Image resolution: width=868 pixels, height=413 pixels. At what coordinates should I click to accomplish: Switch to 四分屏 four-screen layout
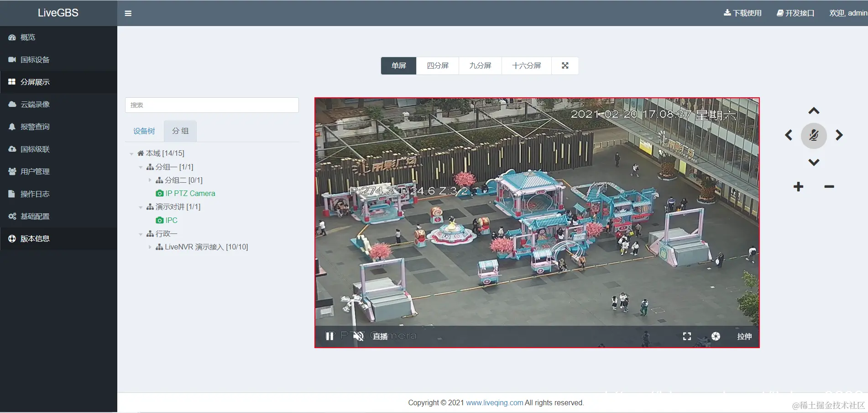438,66
